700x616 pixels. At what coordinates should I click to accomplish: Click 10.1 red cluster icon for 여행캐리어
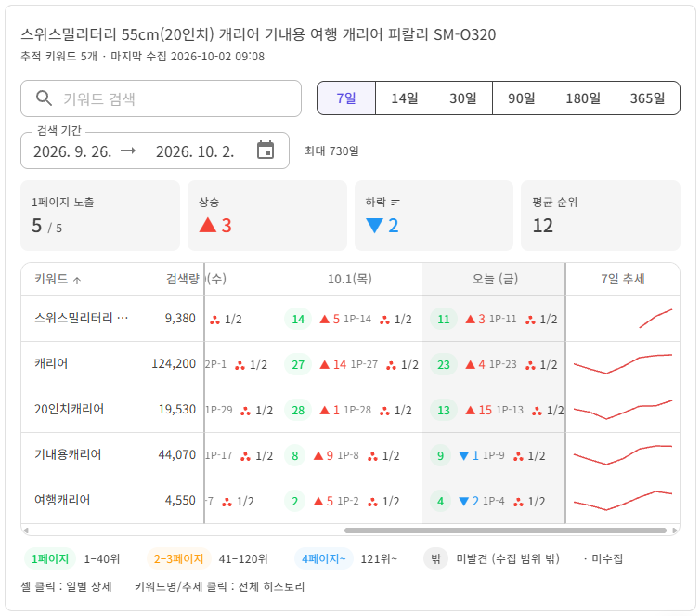pos(372,502)
